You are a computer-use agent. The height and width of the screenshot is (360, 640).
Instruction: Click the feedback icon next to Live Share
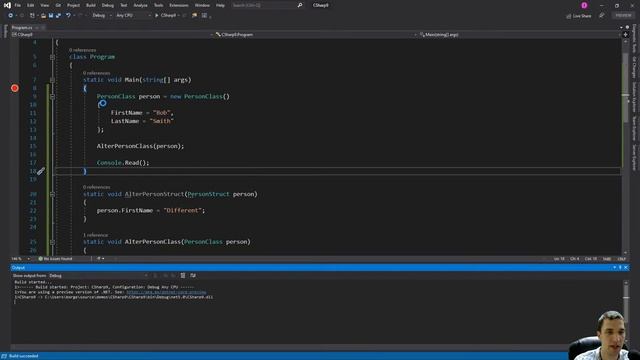tap(602, 16)
